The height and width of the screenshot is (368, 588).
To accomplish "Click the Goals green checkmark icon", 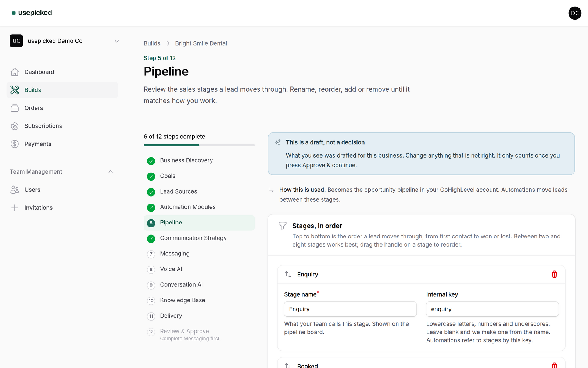I will [151, 176].
